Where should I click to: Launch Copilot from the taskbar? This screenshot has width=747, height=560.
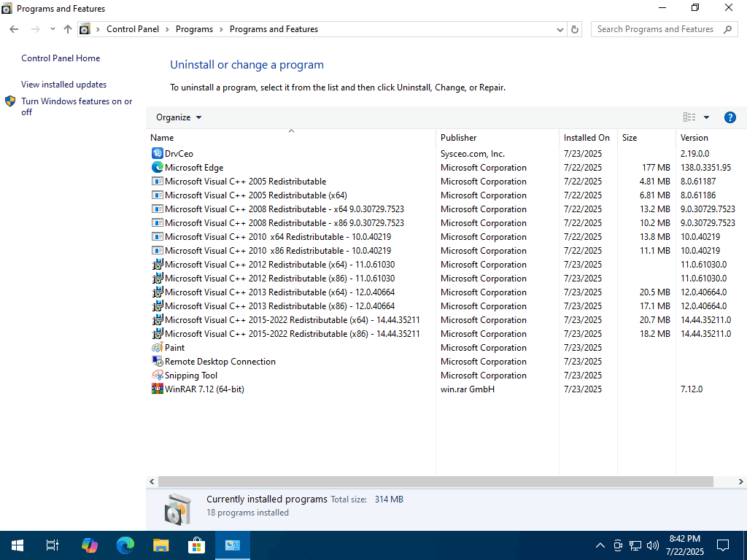coord(90,545)
